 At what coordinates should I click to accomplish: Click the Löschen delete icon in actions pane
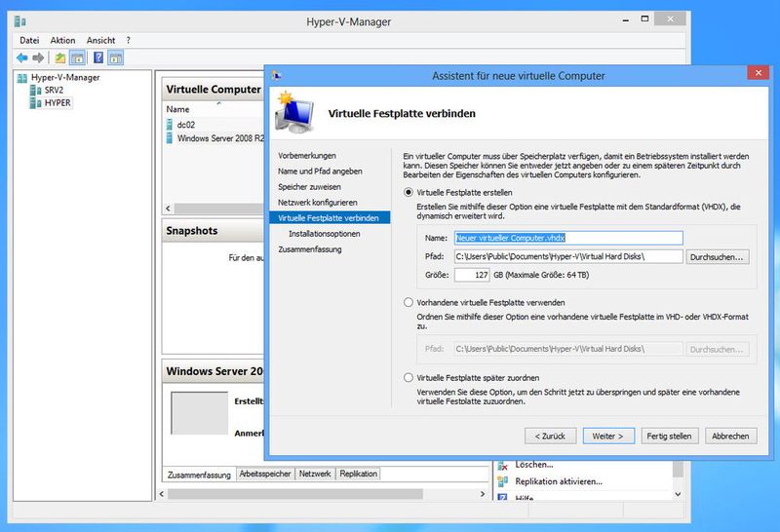coord(503,465)
